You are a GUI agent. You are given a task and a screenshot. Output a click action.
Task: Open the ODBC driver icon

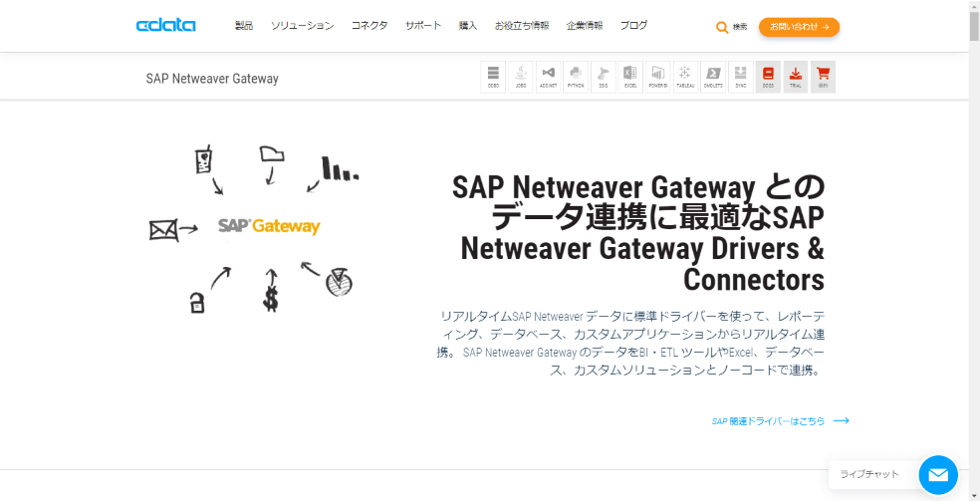tap(493, 77)
